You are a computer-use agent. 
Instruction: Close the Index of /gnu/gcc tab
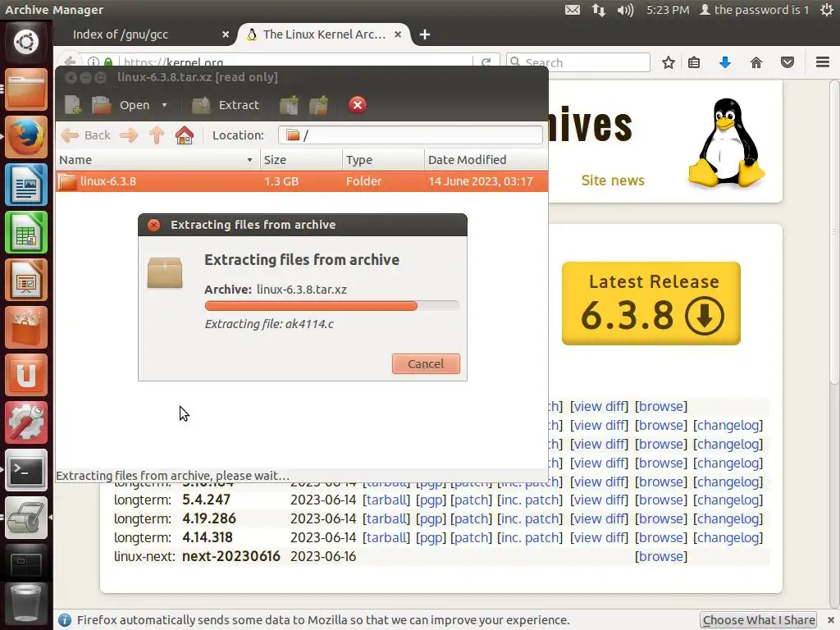point(226,34)
